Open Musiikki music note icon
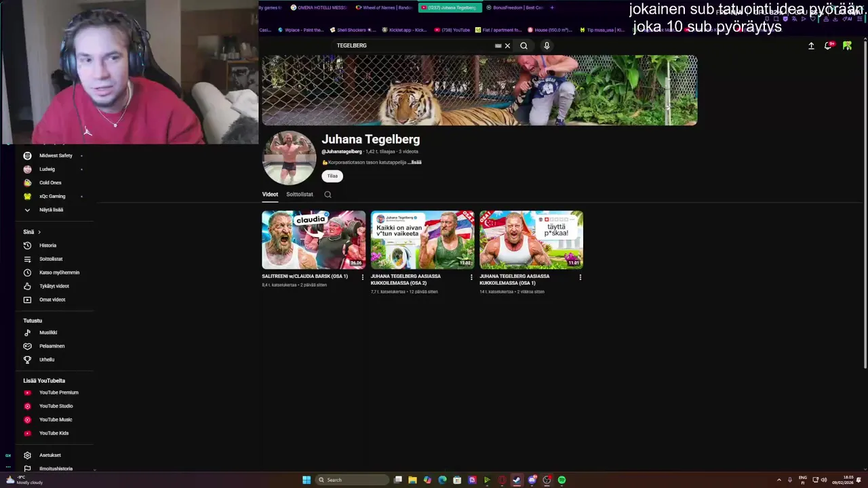This screenshot has width=868, height=488. (x=27, y=333)
